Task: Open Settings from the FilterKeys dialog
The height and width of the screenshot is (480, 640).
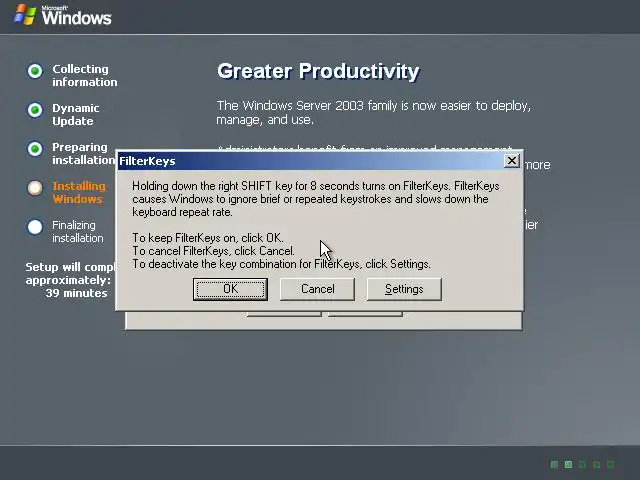Action: (x=404, y=289)
